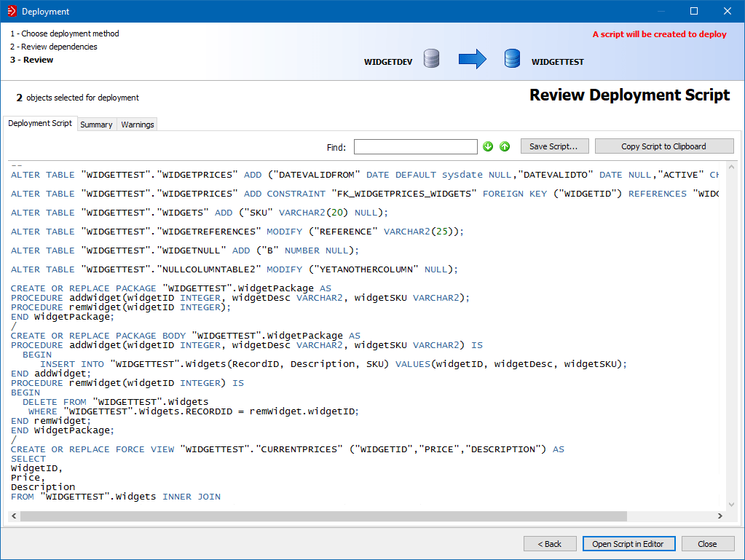The image size is (745, 560).
Task: Click the find next green down arrow
Action: (488, 146)
